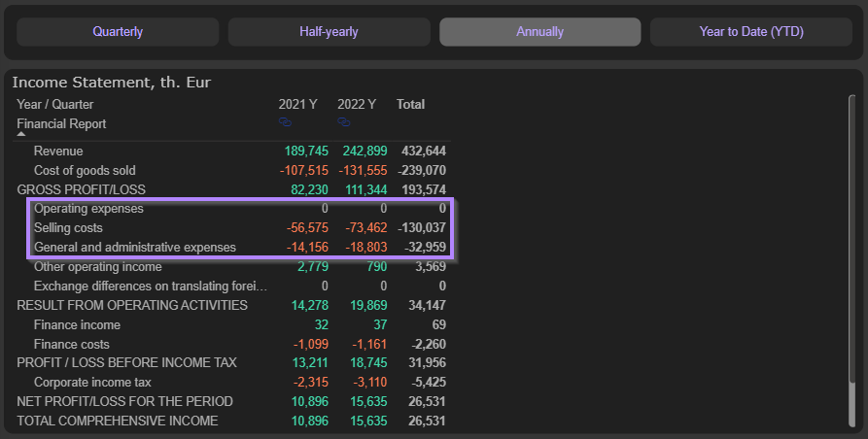
Task: Click the Year / Quarter header label
Action: tap(55, 104)
